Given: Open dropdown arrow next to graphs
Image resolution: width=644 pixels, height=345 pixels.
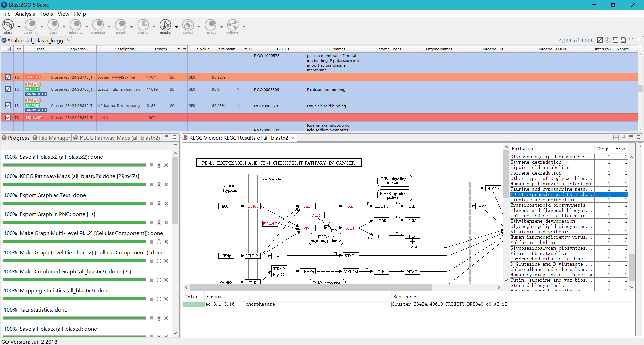Looking at the screenshot, I should point(176,27).
